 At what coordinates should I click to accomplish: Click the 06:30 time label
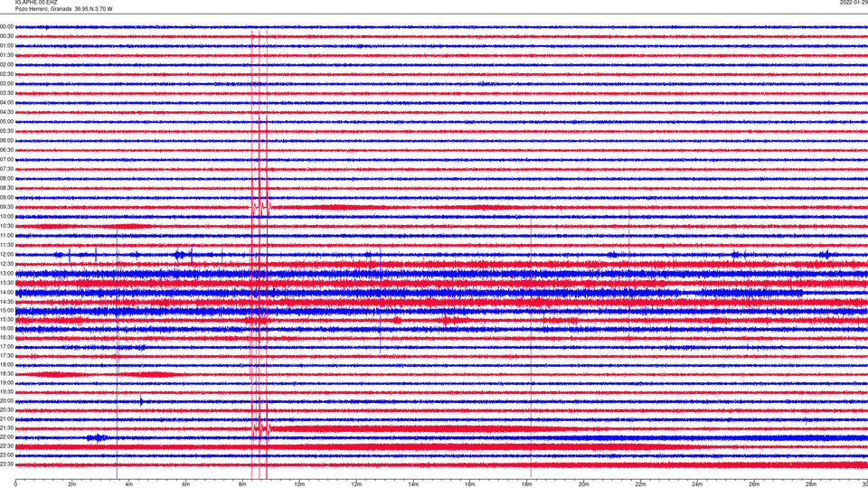coord(7,150)
